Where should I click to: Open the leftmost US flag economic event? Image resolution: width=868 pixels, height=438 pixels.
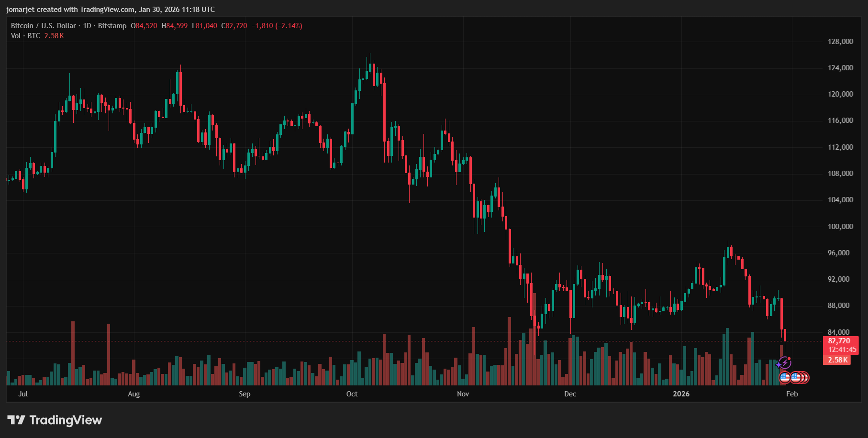pos(785,377)
